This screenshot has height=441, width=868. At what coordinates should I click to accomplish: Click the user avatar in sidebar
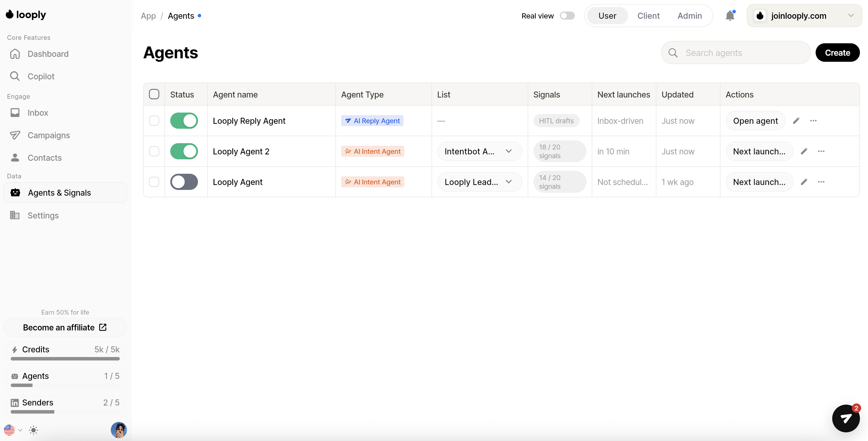click(x=119, y=430)
